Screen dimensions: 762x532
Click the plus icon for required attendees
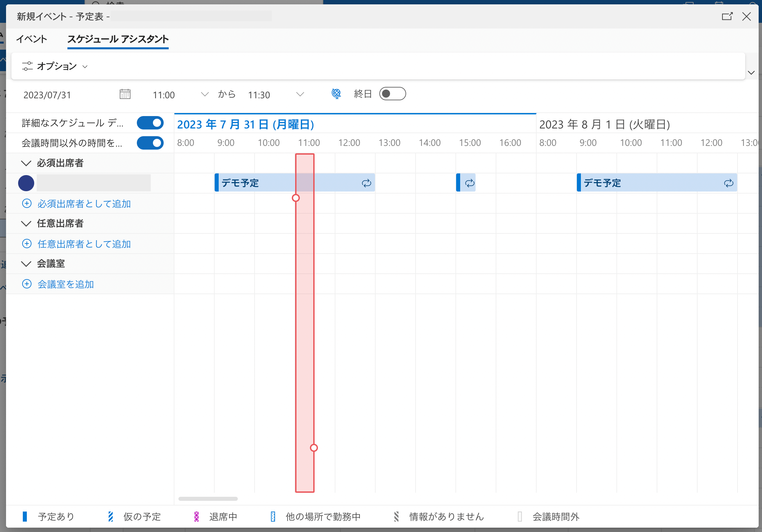[27, 203]
